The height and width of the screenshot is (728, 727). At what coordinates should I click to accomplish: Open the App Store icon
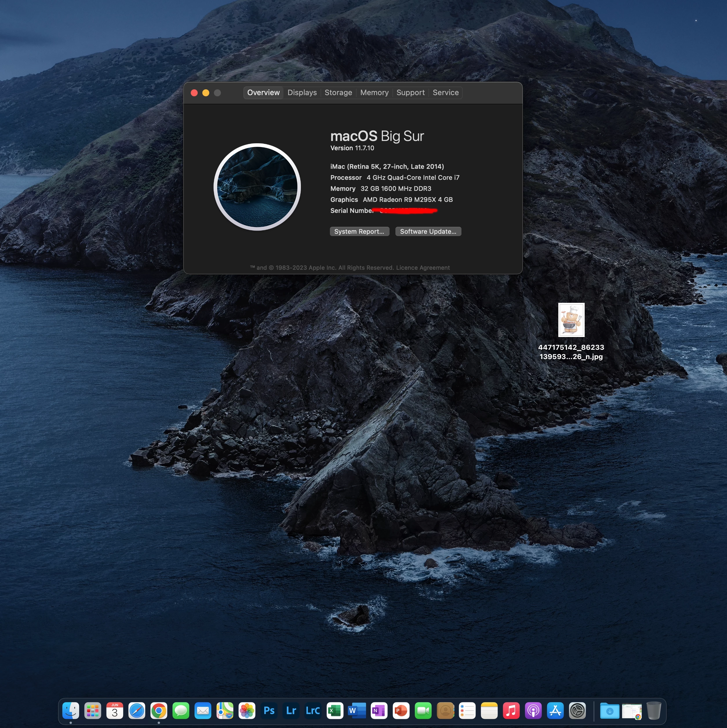pos(555,711)
